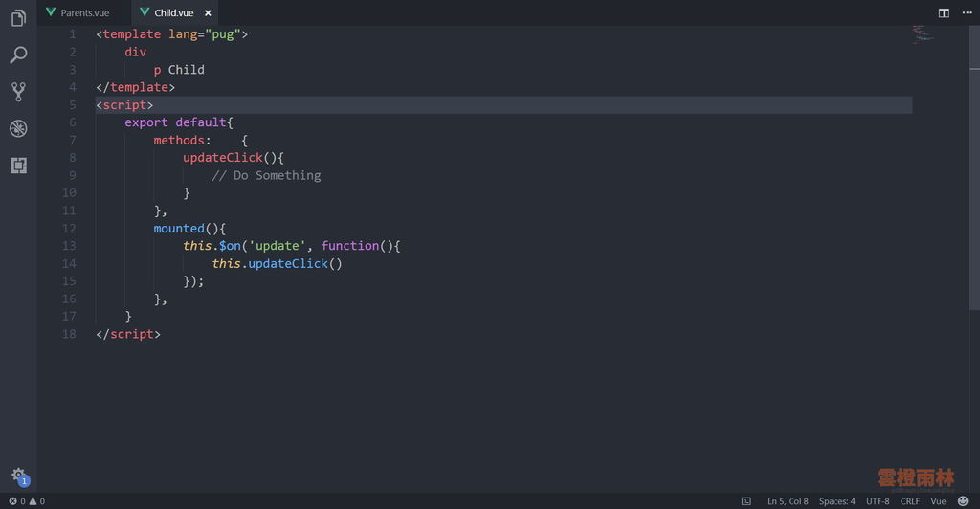The height and width of the screenshot is (509, 980).
Task: Change indentation via Spaces: 4
Action: click(836, 501)
